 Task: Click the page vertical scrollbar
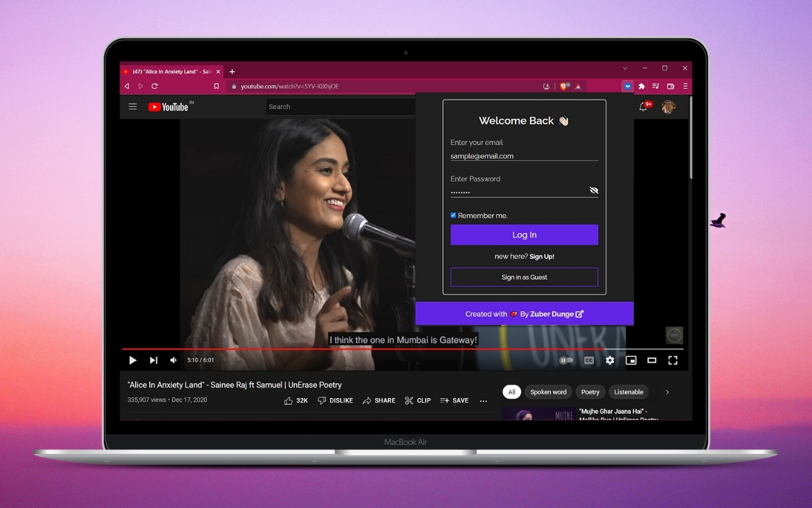[x=690, y=137]
